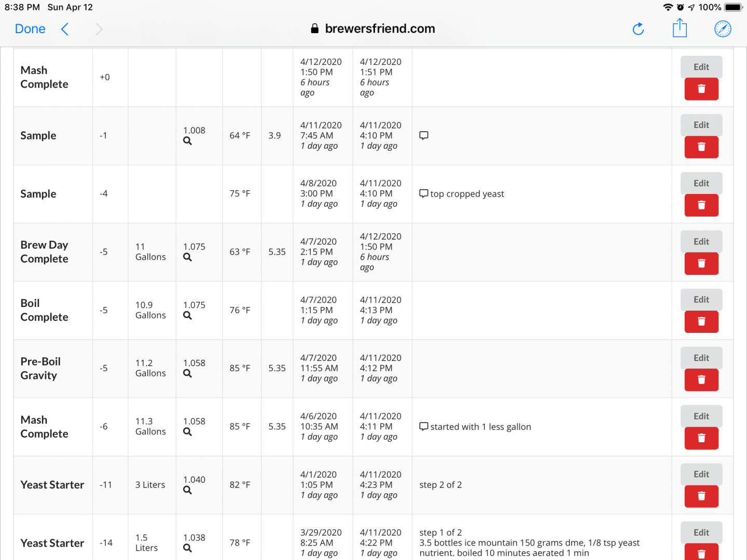Inspect the 1.008 sample gravity magnifier
Screen dimensions: 747x560
tap(187, 141)
